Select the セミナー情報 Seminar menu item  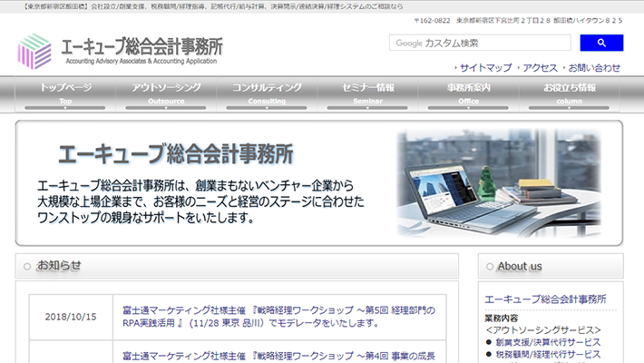[367, 94]
